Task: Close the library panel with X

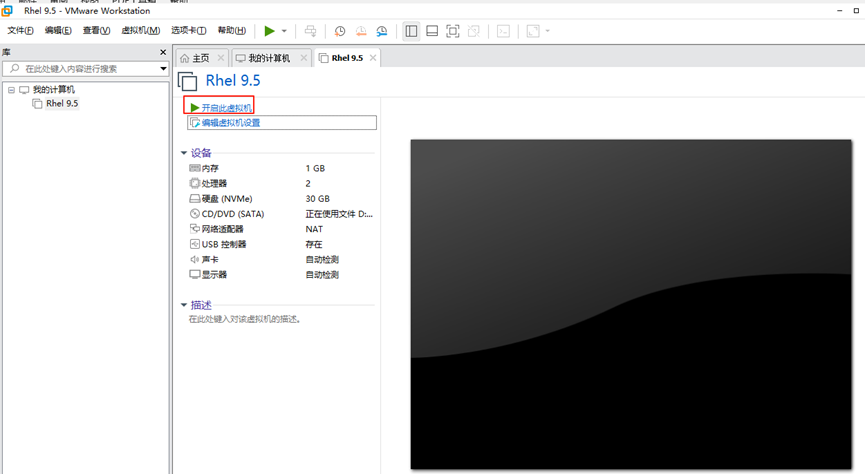Action: [x=163, y=52]
